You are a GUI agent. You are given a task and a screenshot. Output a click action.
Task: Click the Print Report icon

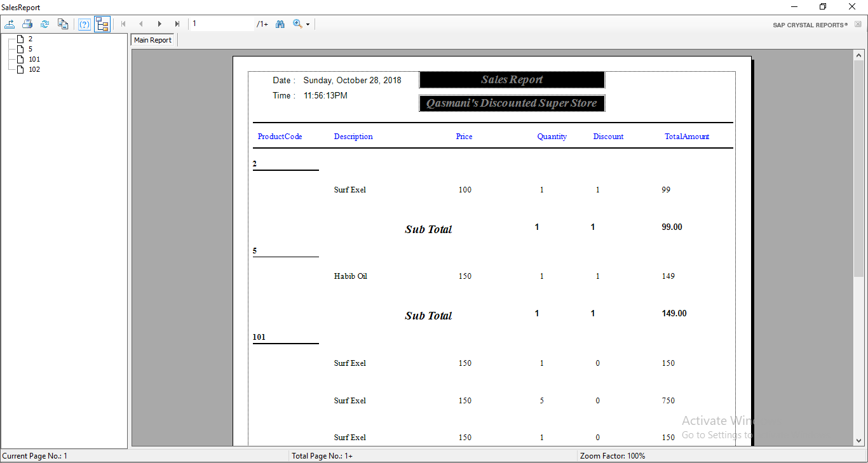[x=27, y=24]
